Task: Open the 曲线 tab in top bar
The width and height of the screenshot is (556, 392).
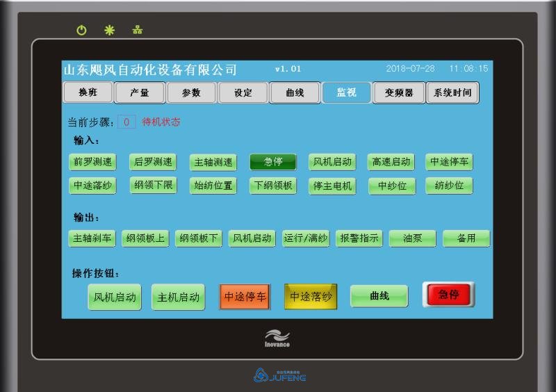Action: click(295, 92)
